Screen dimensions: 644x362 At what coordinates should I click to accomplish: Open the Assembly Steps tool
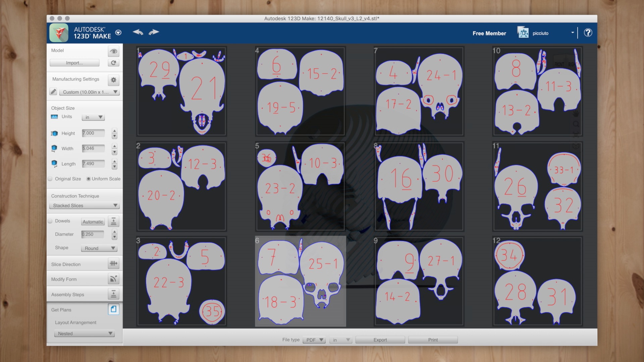click(x=113, y=294)
